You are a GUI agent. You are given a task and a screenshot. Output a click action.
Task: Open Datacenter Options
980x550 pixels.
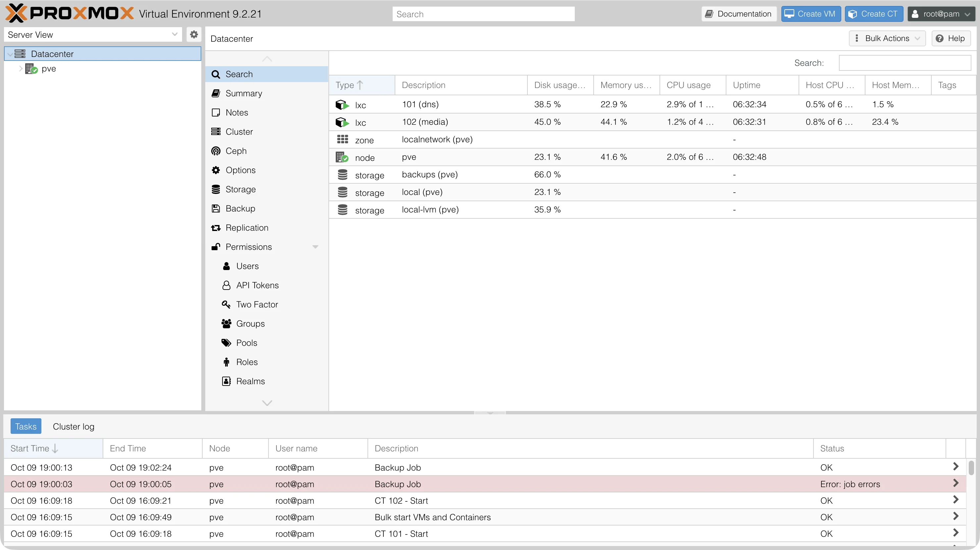[266, 170]
